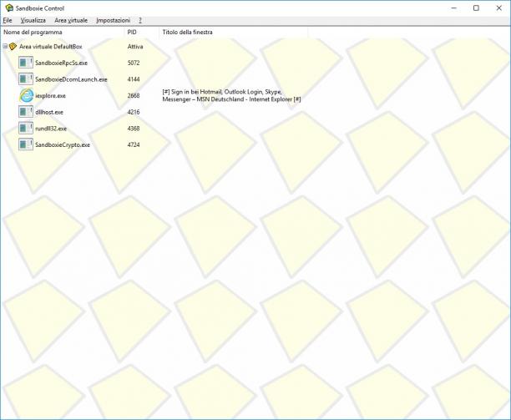
Task: Click the dllhost.exe process icon
Action: 26,112
